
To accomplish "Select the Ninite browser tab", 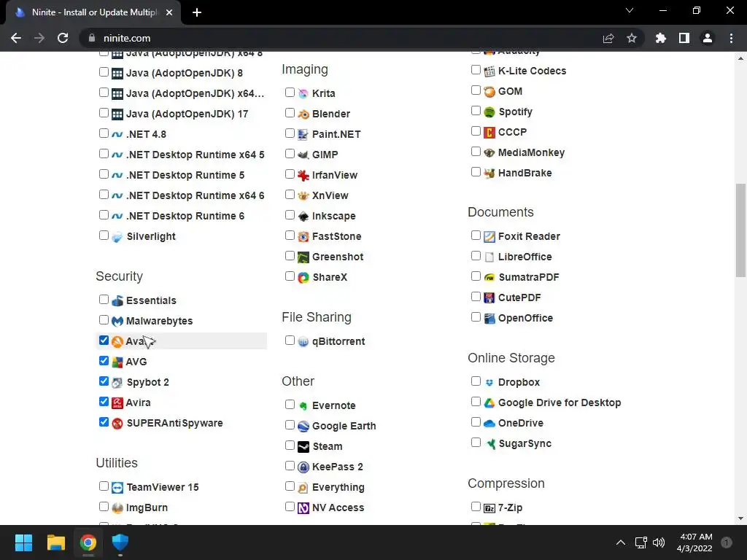I will 93,12.
